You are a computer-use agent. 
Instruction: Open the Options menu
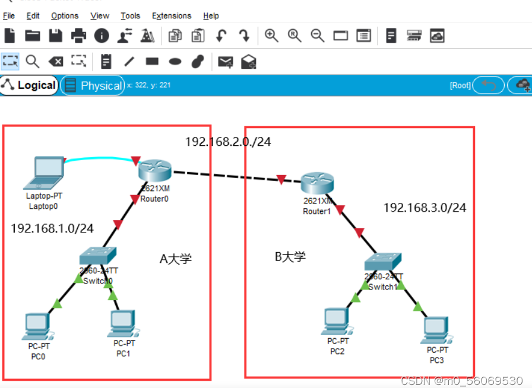(x=65, y=16)
